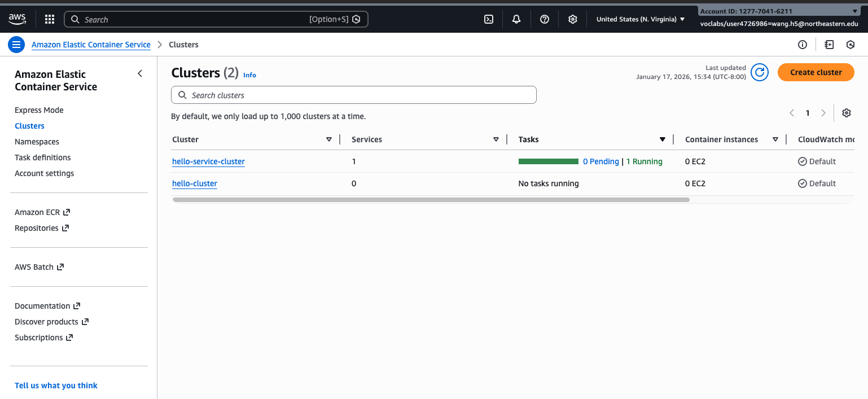The height and width of the screenshot is (399, 868).
Task: Click the Create cluster button
Action: point(816,72)
